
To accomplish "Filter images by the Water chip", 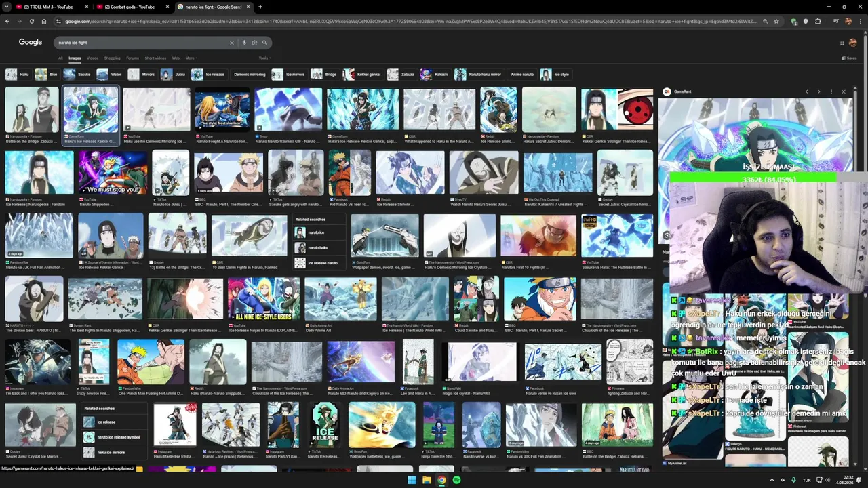I will point(110,75).
